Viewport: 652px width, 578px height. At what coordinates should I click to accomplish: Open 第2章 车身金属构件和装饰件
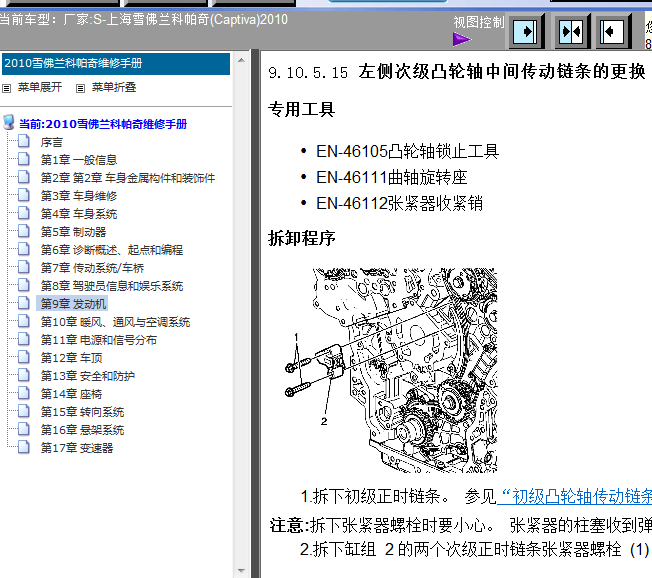(128, 178)
